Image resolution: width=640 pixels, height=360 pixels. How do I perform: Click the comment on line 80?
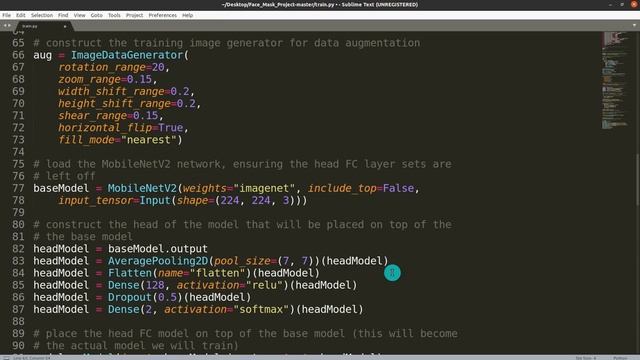click(242, 224)
